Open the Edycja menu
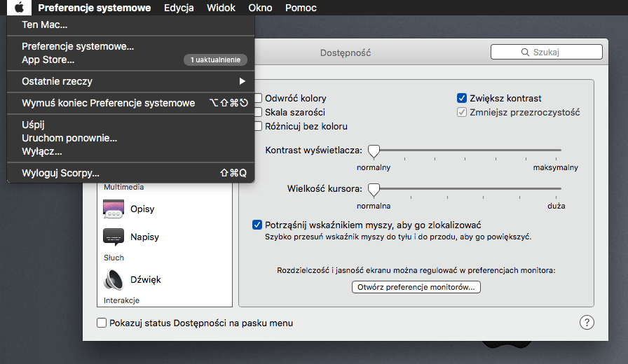This screenshot has width=628, height=364. click(x=179, y=8)
